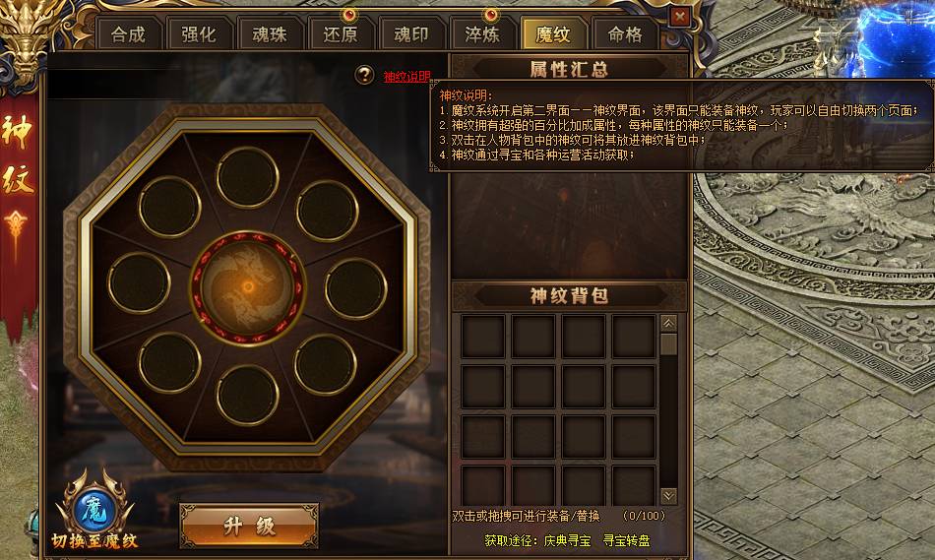Toggle view with 切换至魔纹 label
Screen dimensions: 935x560
point(94,541)
